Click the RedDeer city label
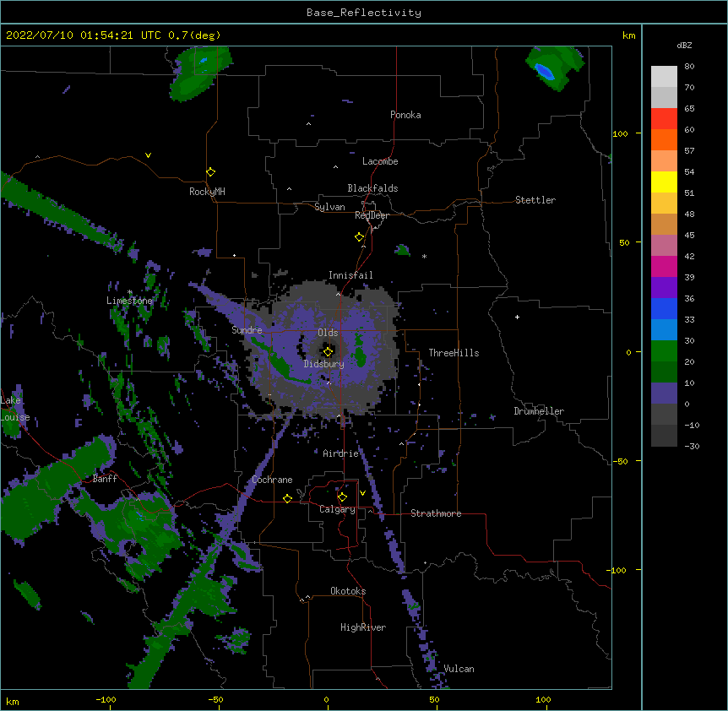728x711 pixels. [372, 215]
